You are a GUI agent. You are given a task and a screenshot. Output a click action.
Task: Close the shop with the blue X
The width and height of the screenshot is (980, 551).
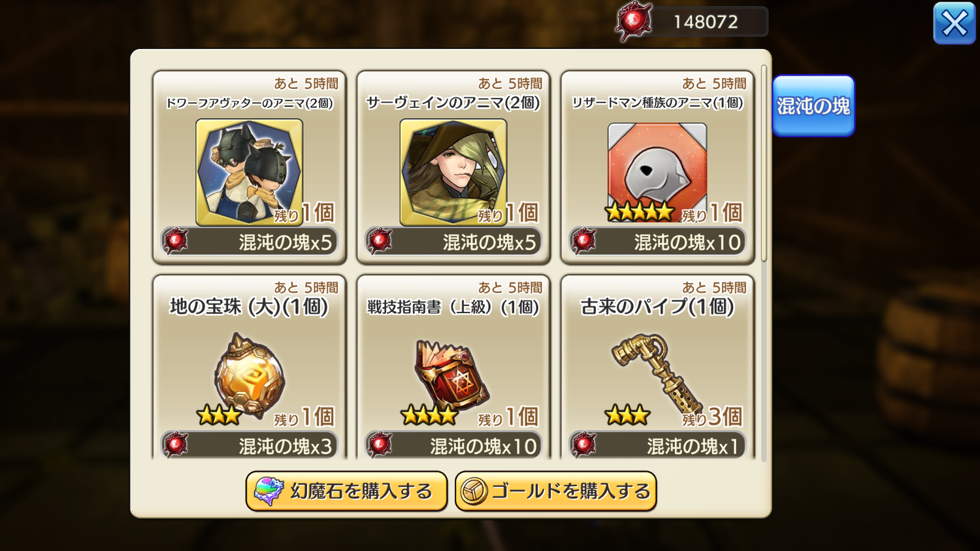click(x=955, y=24)
